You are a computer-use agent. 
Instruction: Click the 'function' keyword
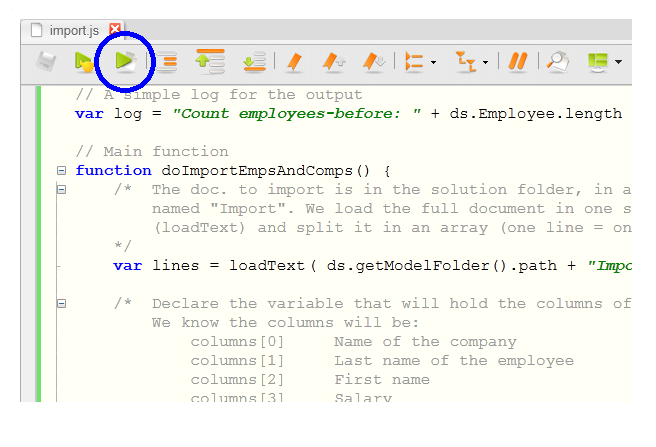[x=113, y=170]
